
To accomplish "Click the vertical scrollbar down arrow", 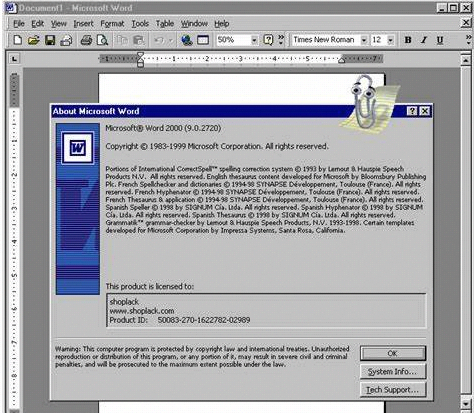I will [466, 404].
